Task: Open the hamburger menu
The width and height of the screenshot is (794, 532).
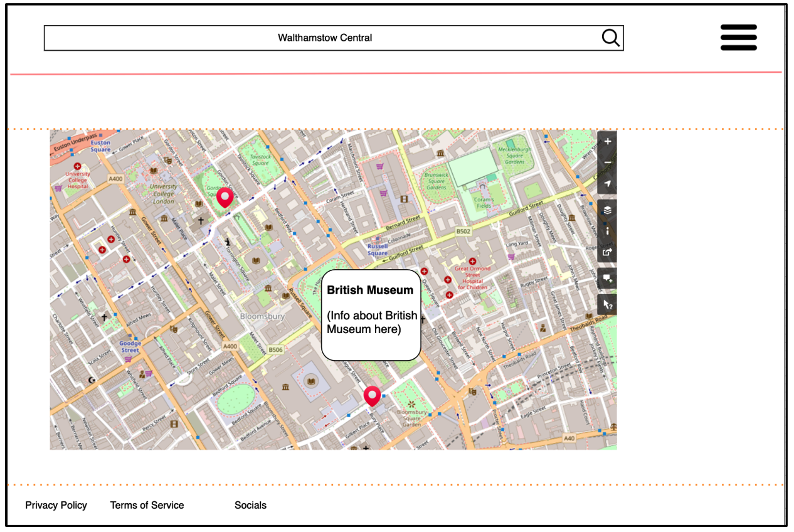Action: [738, 38]
